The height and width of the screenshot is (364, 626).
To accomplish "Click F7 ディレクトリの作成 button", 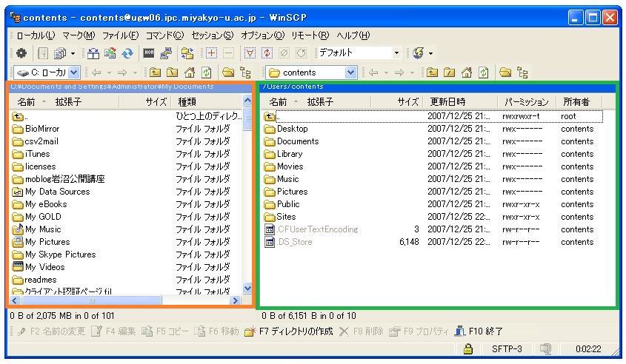I will click(x=289, y=331).
